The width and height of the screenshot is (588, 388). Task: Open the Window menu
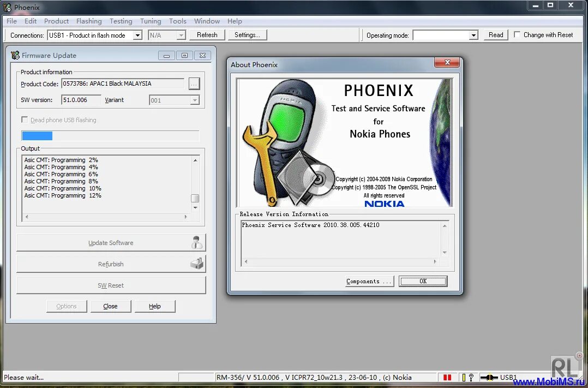[207, 21]
